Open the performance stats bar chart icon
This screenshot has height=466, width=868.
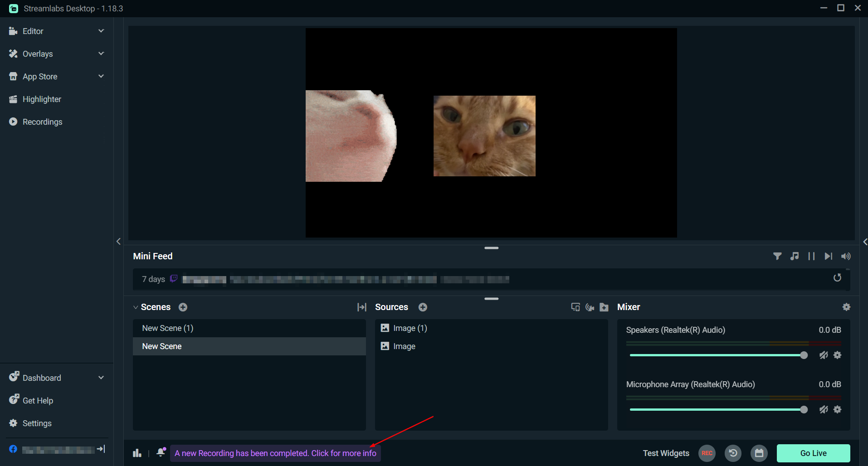click(137, 453)
